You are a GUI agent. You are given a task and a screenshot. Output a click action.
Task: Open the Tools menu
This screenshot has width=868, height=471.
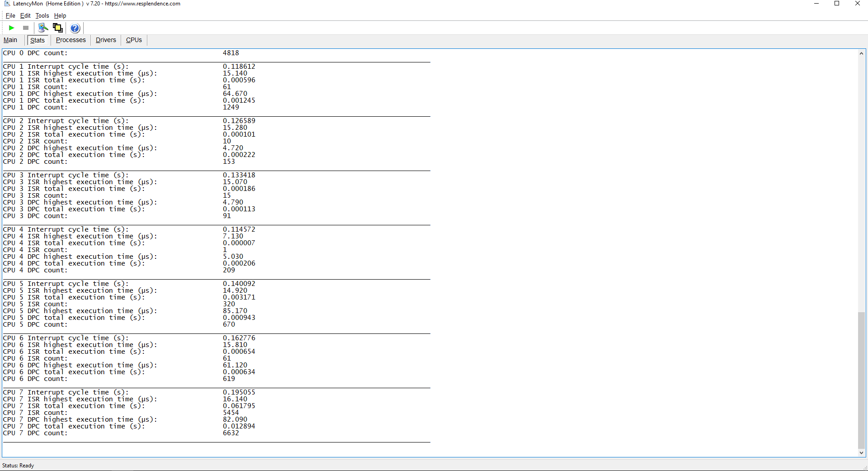[x=42, y=15]
